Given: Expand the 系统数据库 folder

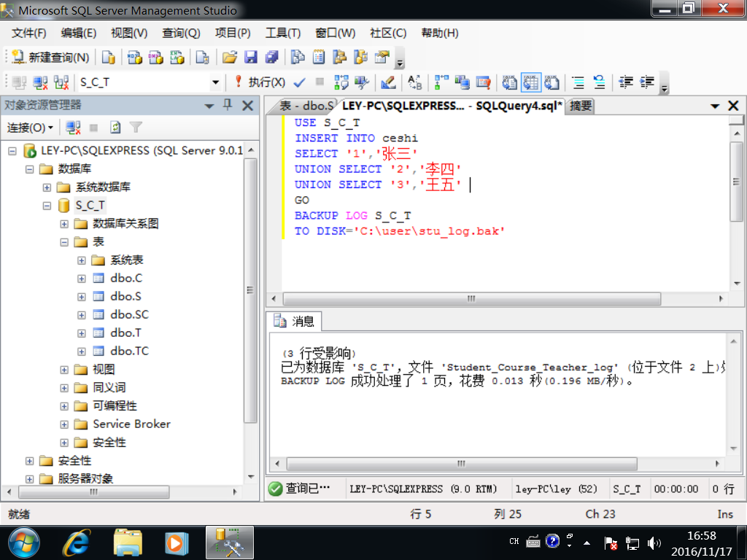Looking at the screenshot, I should [x=47, y=187].
